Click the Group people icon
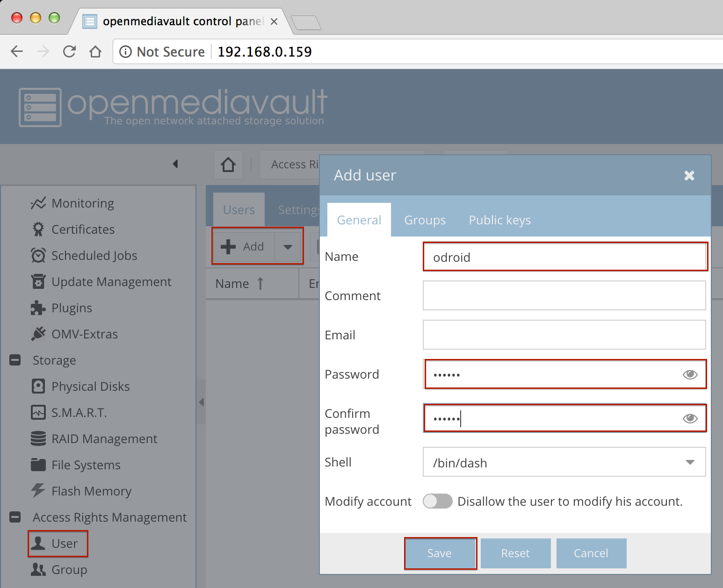The image size is (723, 588). (x=38, y=569)
